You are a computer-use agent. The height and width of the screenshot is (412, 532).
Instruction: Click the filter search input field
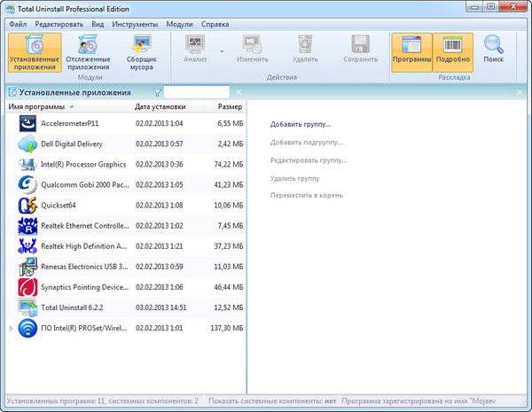tap(197, 92)
